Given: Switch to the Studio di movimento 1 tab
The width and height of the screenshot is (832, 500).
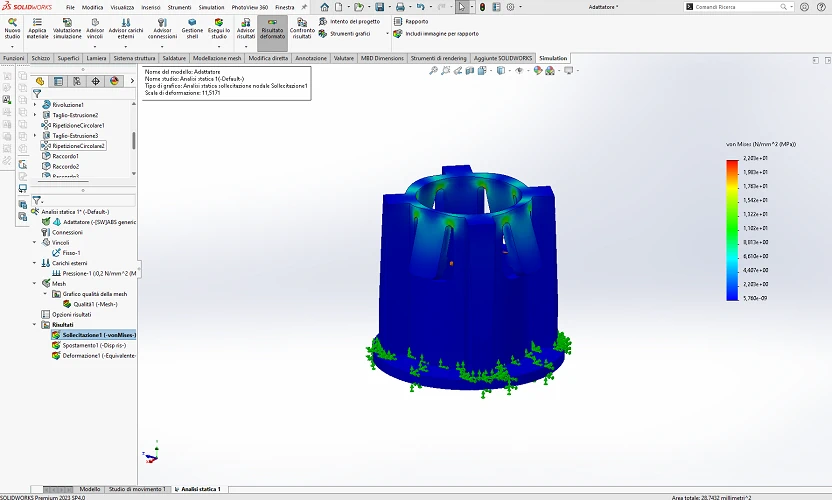Looking at the screenshot, I should (135, 489).
